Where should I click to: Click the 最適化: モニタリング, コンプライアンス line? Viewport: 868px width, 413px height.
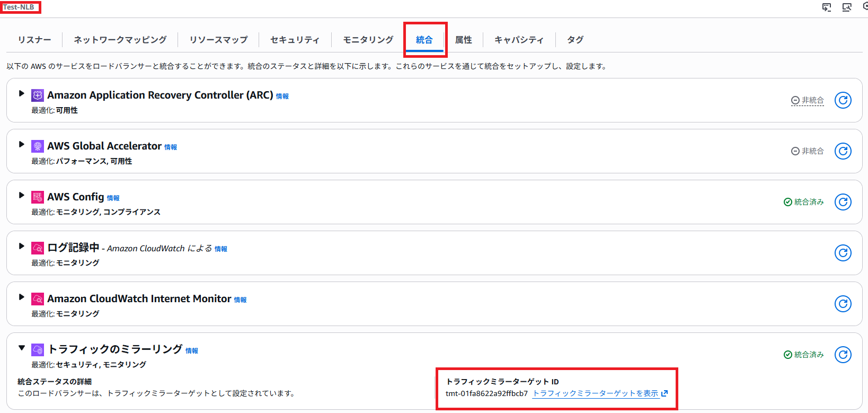pos(96,212)
